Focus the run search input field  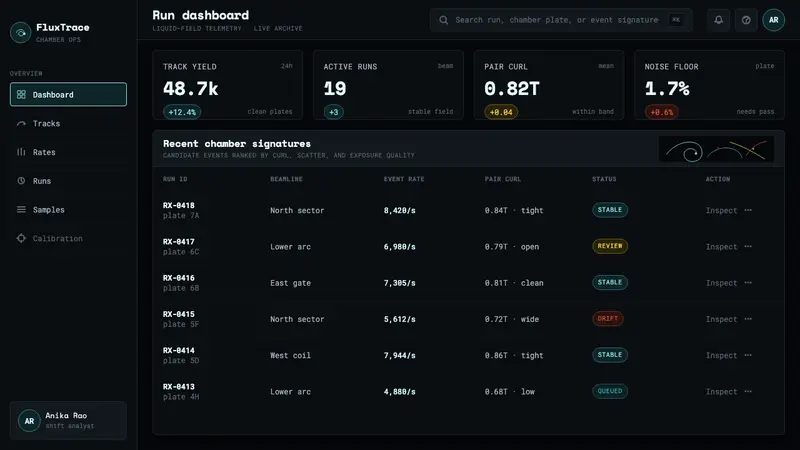pos(561,20)
